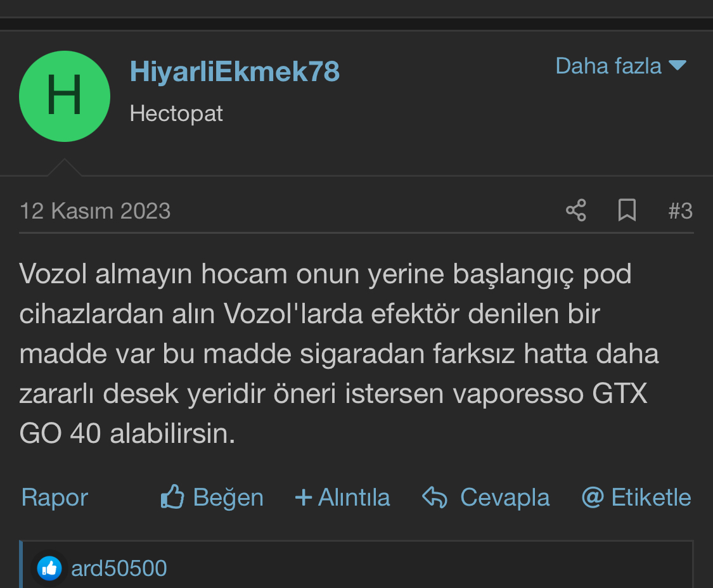Click the Daha fazla dropdown arrow
Screen dimensions: 713x588
coord(678,65)
